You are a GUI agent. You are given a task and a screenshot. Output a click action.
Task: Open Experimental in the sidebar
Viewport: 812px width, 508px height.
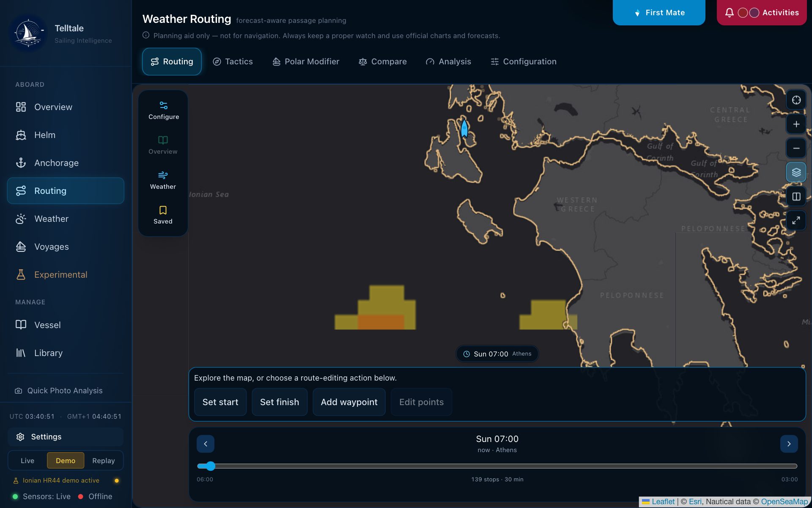click(66, 275)
